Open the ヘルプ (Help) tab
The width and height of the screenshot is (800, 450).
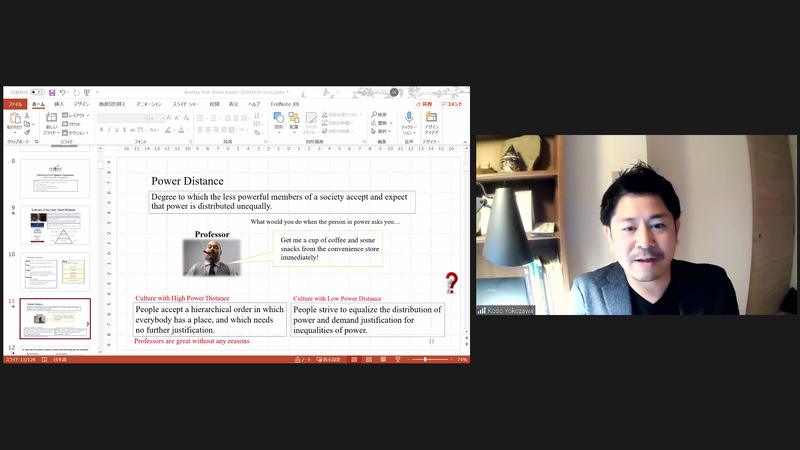point(254,104)
